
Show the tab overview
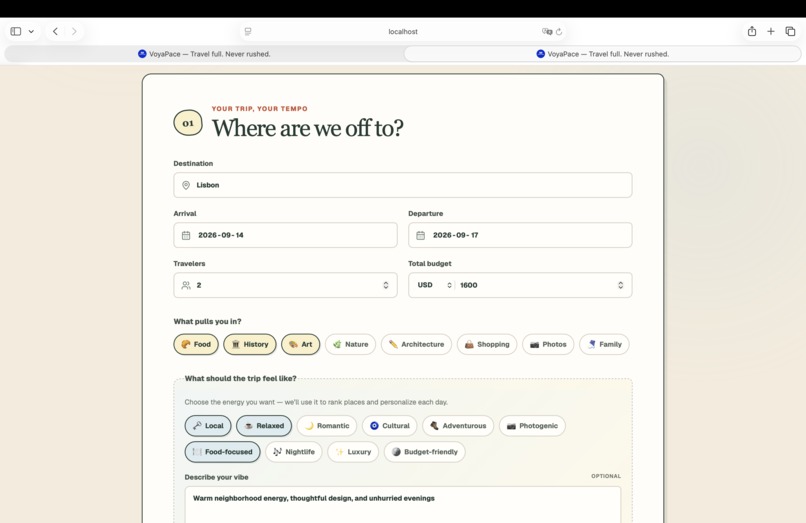[790, 31]
